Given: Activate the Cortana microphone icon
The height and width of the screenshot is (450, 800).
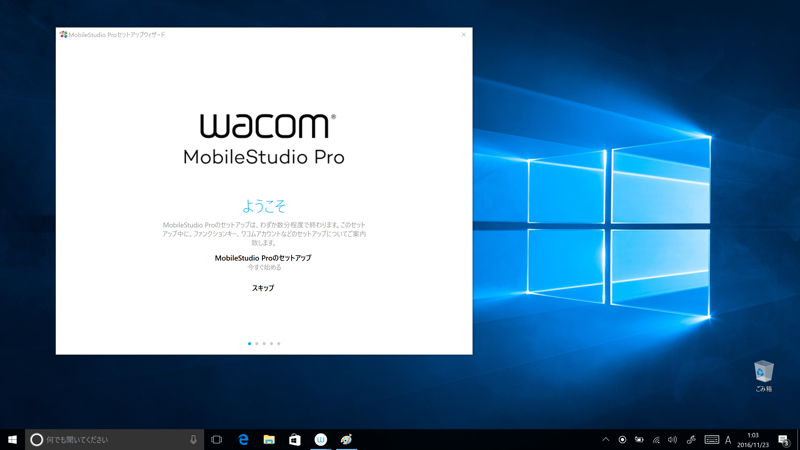Looking at the screenshot, I should click(193, 439).
